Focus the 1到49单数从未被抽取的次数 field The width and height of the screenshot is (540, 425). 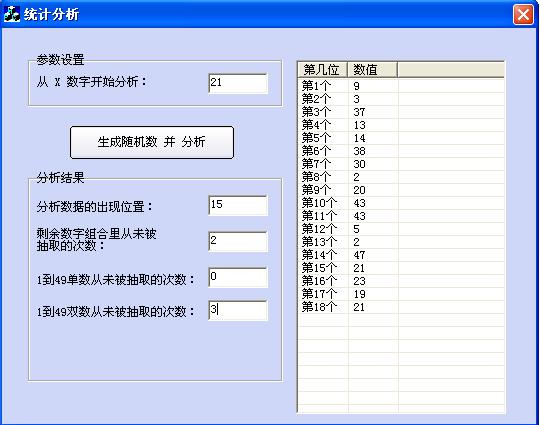[x=238, y=277]
